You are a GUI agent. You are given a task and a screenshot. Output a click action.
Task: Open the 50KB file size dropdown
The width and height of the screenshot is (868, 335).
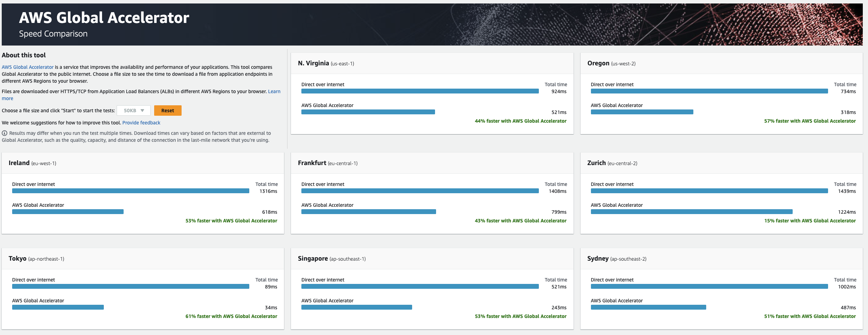(134, 111)
